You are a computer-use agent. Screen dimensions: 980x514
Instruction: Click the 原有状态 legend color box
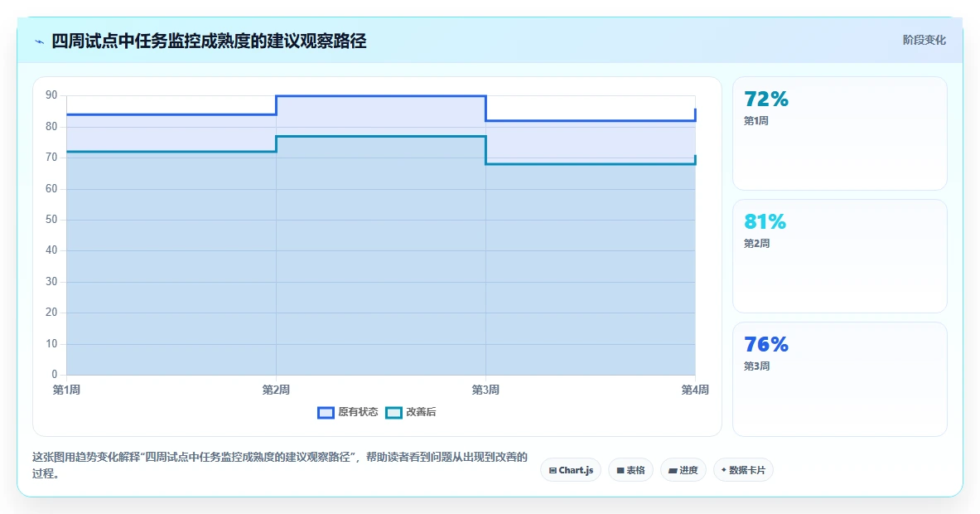tap(326, 413)
